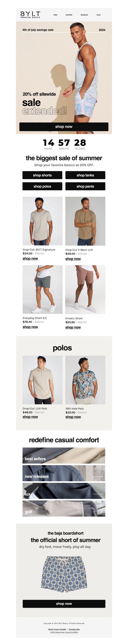The width and height of the screenshot is (128, 644).
Task: Click the arrow on the lux banner
Action: pyautogui.click(x=97, y=494)
